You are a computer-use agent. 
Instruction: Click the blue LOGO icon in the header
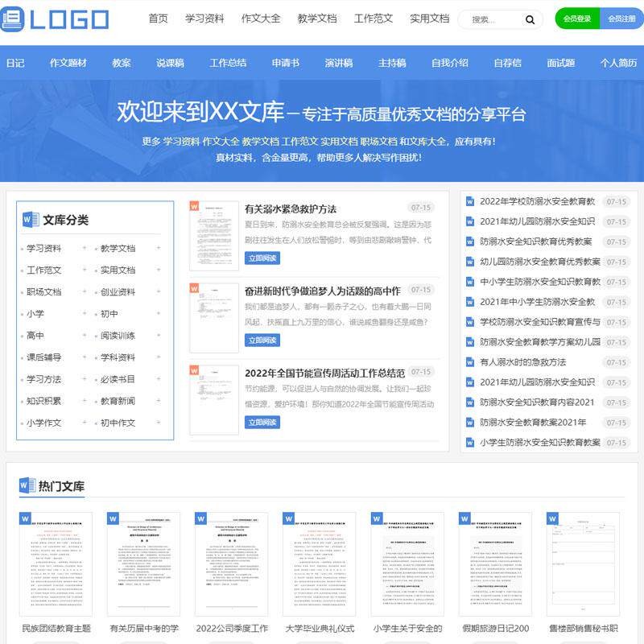(14, 18)
